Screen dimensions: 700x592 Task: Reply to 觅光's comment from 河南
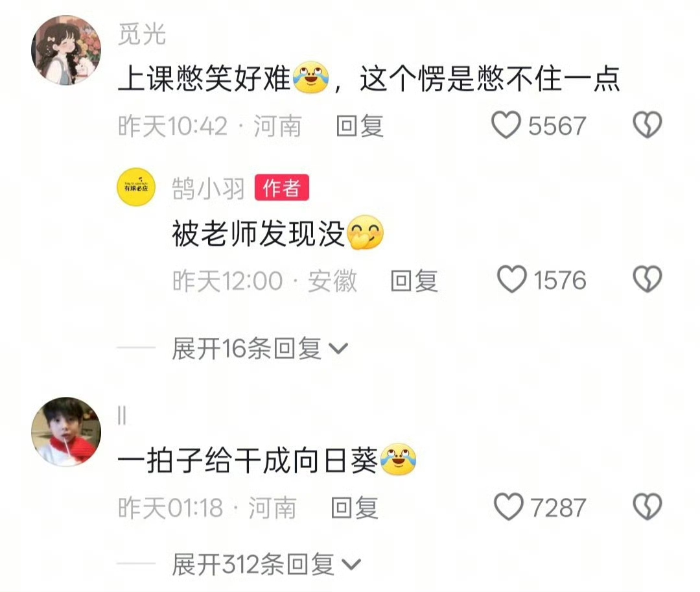click(x=360, y=126)
